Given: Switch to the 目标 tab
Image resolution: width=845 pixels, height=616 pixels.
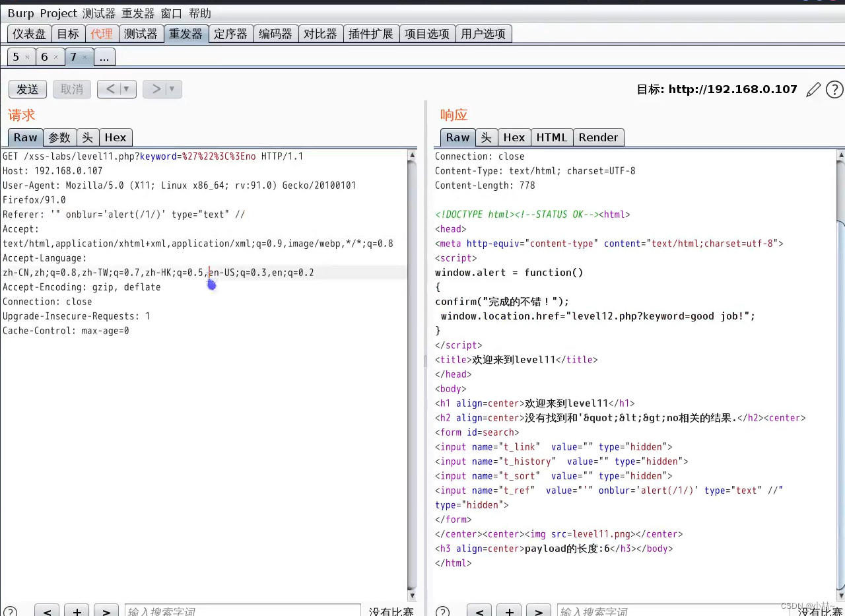Looking at the screenshot, I should click(x=68, y=34).
